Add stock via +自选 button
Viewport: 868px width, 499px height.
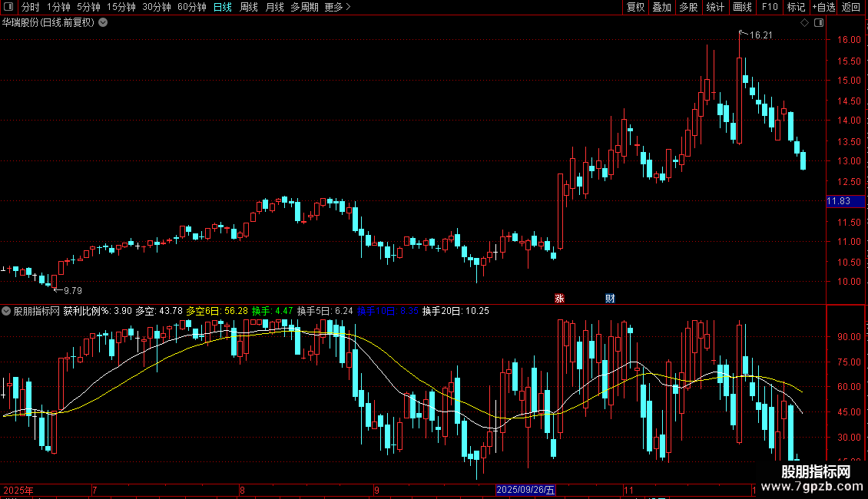point(823,7)
